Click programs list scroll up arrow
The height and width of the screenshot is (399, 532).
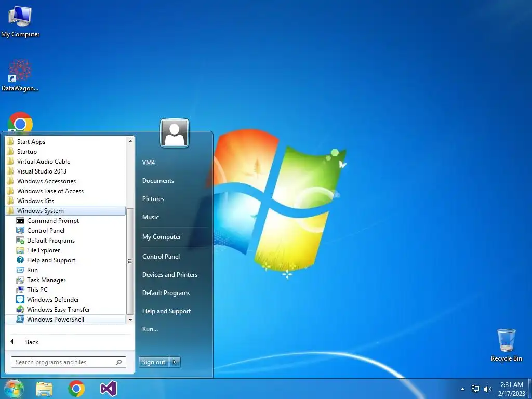click(x=130, y=141)
